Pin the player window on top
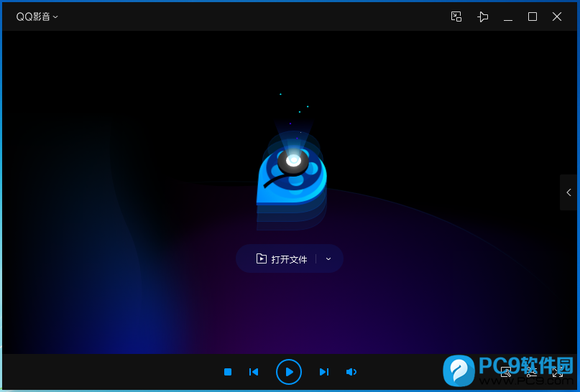 (x=483, y=17)
